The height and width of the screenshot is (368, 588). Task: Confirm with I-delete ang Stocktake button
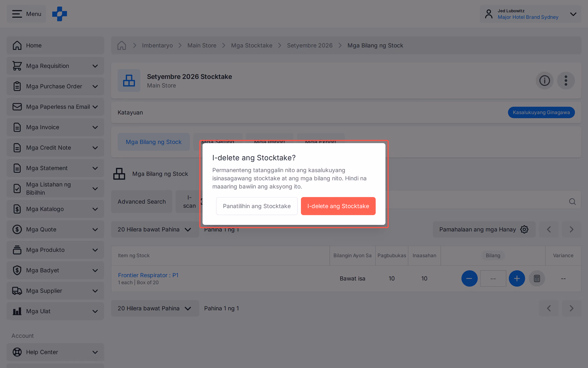[x=338, y=206]
